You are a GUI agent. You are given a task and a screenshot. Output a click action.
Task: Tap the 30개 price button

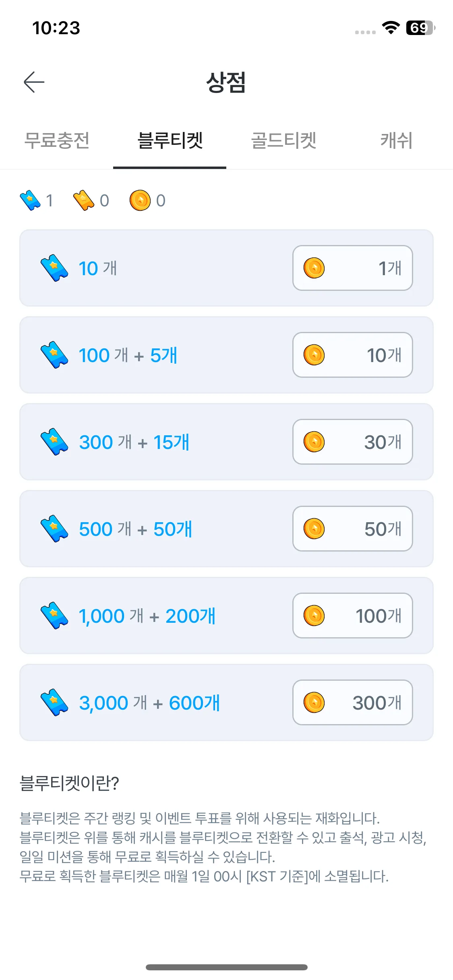click(353, 442)
